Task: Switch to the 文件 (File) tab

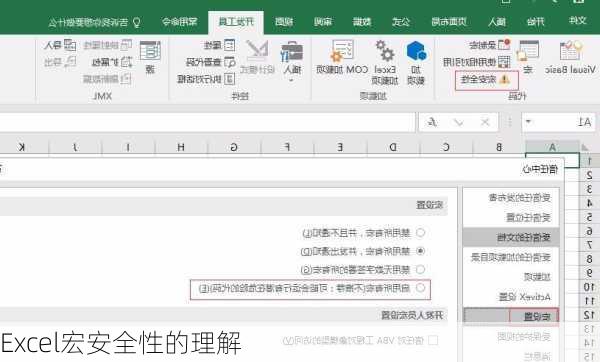Action: pyautogui.click(x=577, y=21)
